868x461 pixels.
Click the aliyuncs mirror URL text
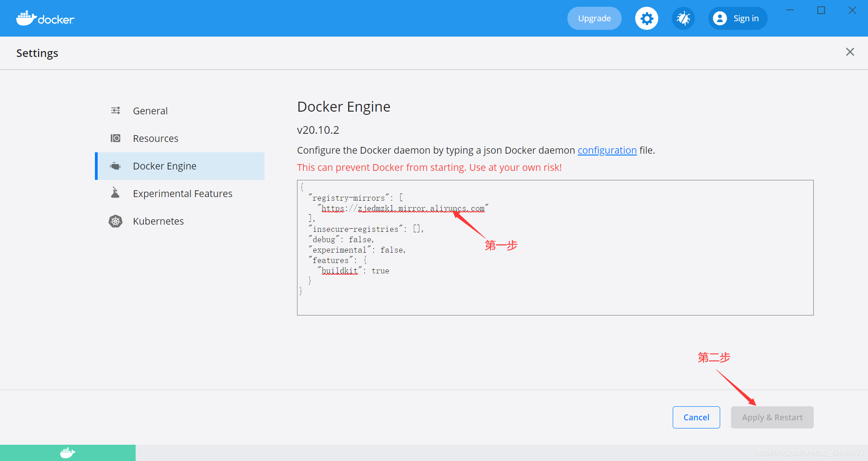[x=403, y=208]
